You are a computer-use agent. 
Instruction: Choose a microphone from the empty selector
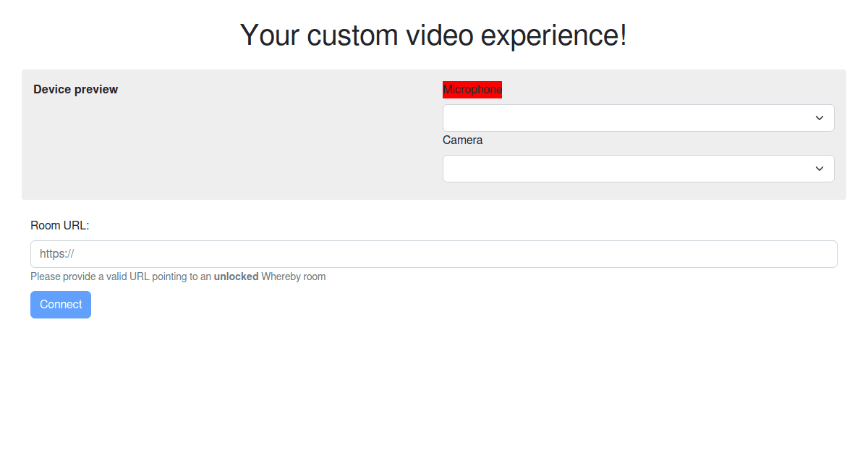(x=638, y=117)
